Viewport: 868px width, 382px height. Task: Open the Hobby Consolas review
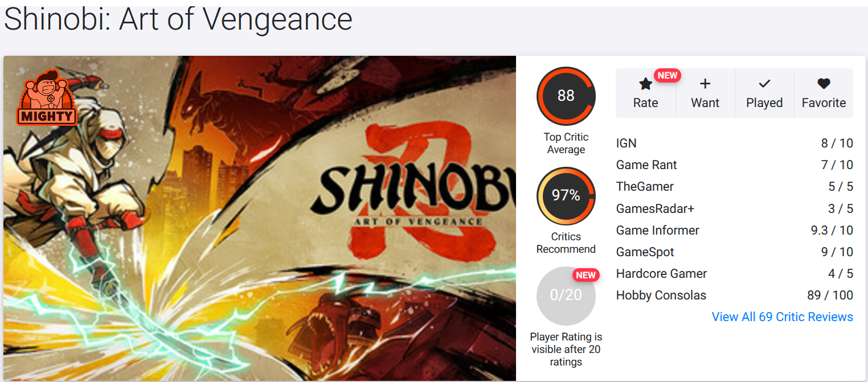pyautogui.click(x=735, y=295)
